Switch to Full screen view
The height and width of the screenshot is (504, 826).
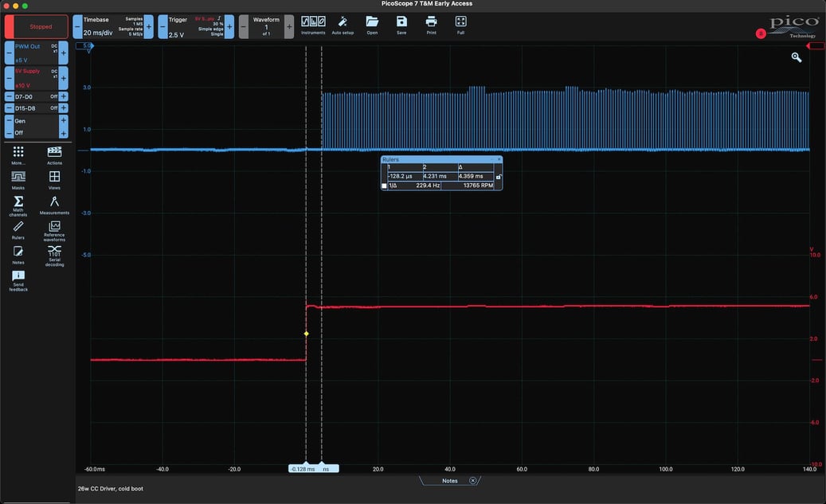click(460, 25)
